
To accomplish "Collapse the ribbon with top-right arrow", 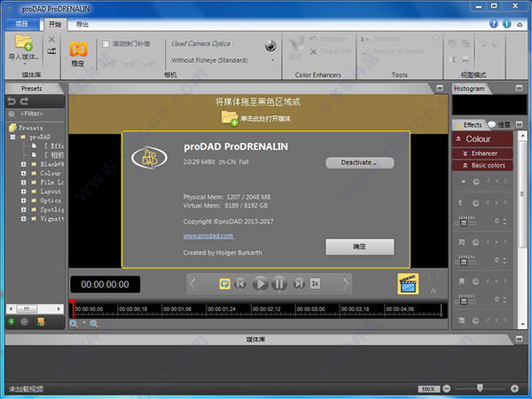I will coord(520,25).
